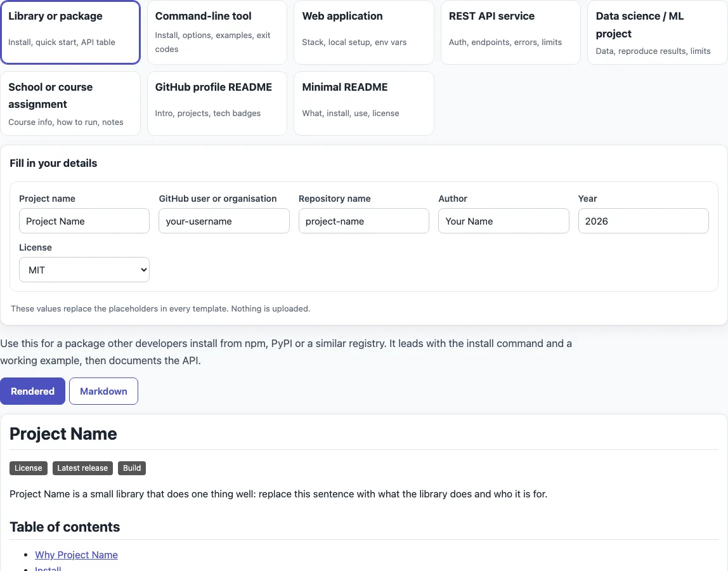728x571 pixels.
Task: Focus the Project name input field
Action: [x=84, y=221]
